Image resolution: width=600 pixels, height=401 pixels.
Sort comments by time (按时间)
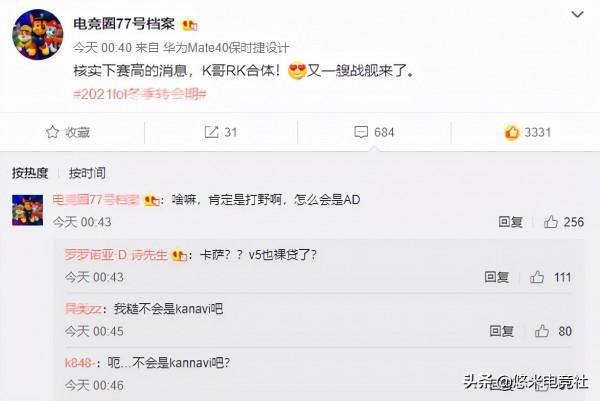[x=87, y=173]
